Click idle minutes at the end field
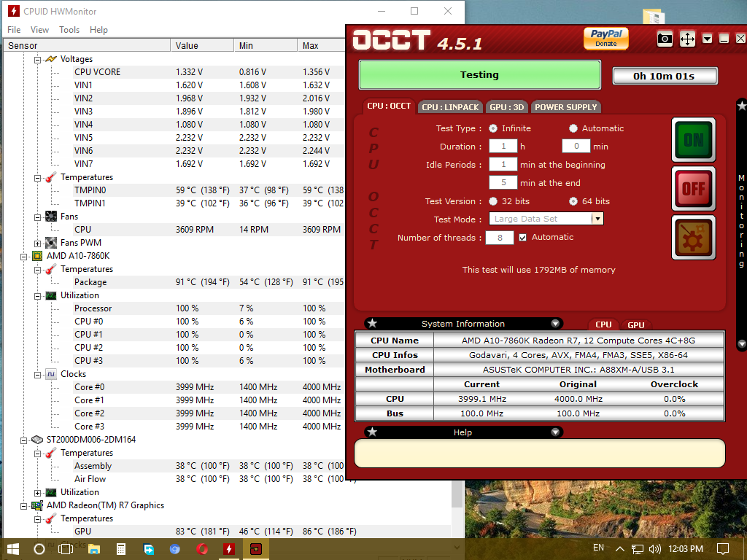747x560 pixels. click(x=503, y=182)
